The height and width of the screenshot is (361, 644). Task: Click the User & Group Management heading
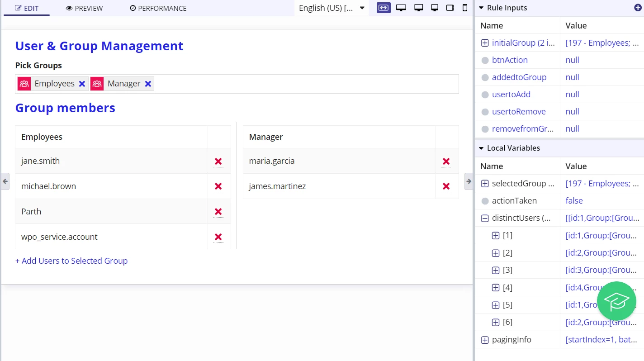99,46
